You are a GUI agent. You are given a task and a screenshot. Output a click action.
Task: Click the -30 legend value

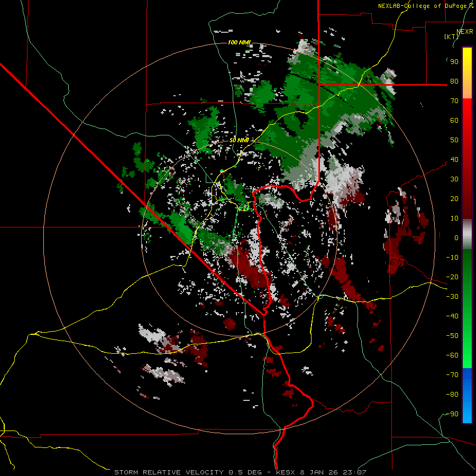click(x=452, y=297)
